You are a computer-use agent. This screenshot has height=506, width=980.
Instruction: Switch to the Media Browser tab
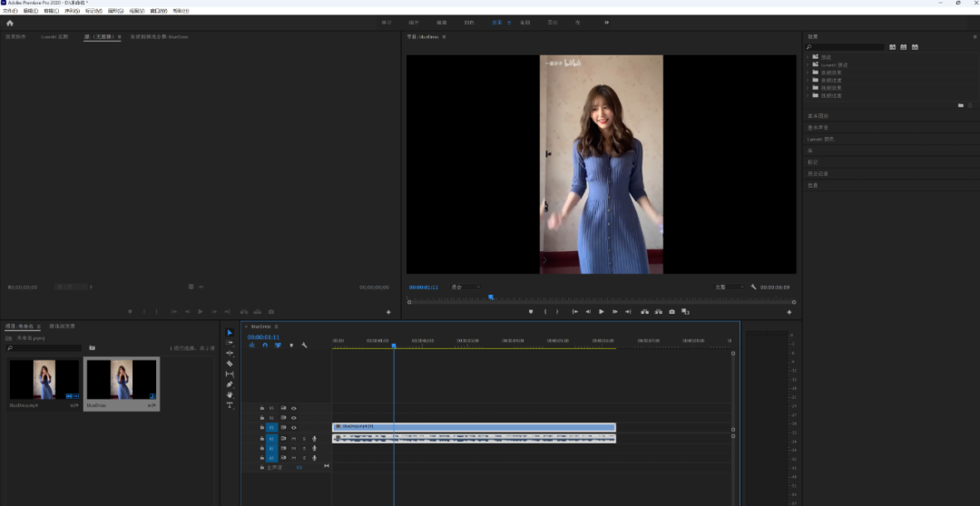tap(62, 326)
